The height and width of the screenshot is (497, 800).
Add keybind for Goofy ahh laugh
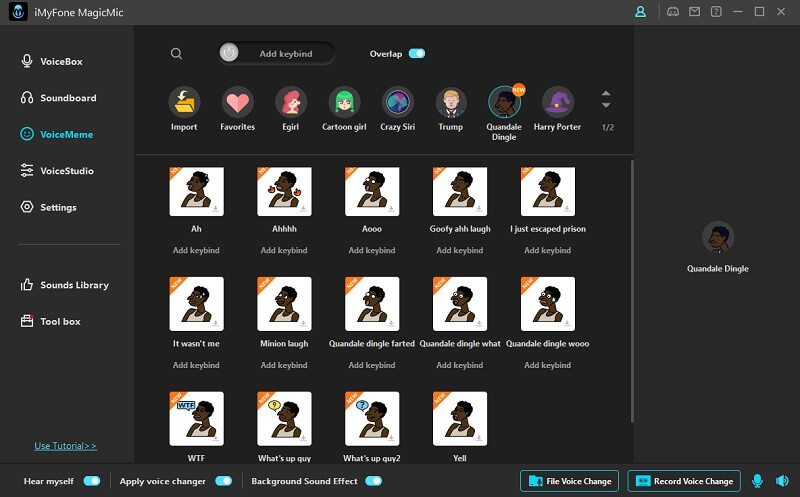[x=460, y=250]
